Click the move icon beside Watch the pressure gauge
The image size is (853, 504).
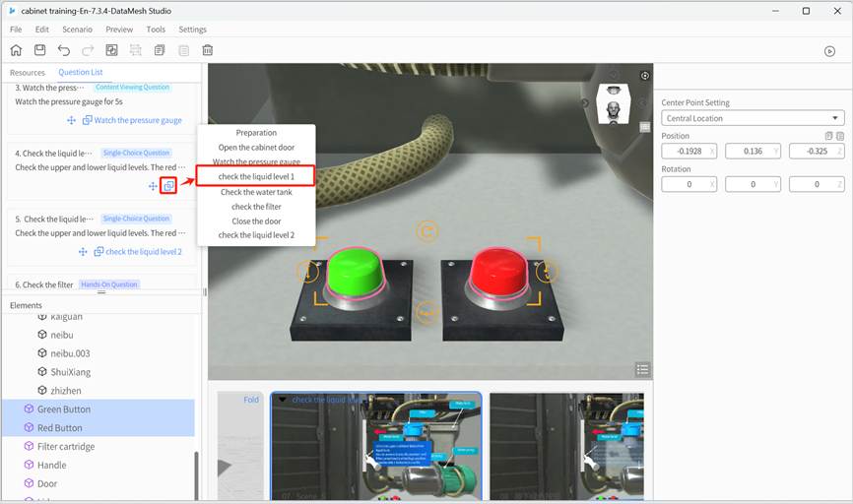71,120
